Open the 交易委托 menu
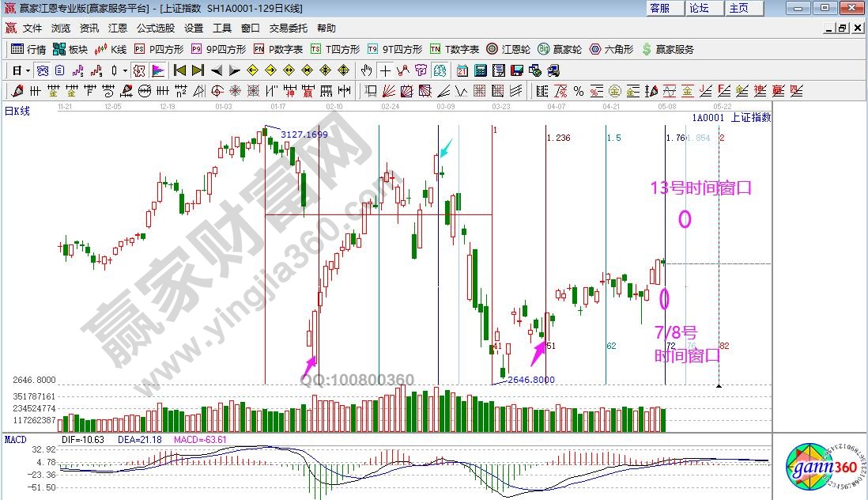Viewport: 868px width, 500px height. (288, 28)
